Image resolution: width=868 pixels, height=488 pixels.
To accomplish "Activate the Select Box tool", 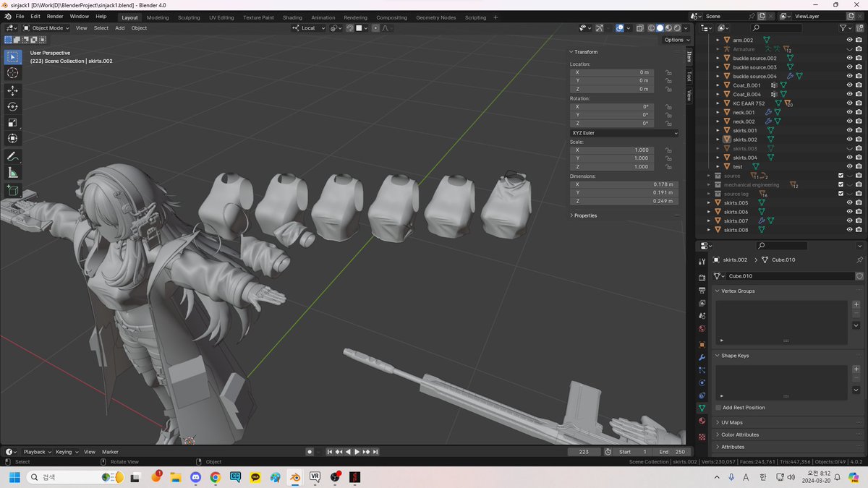I will (12, 57).
